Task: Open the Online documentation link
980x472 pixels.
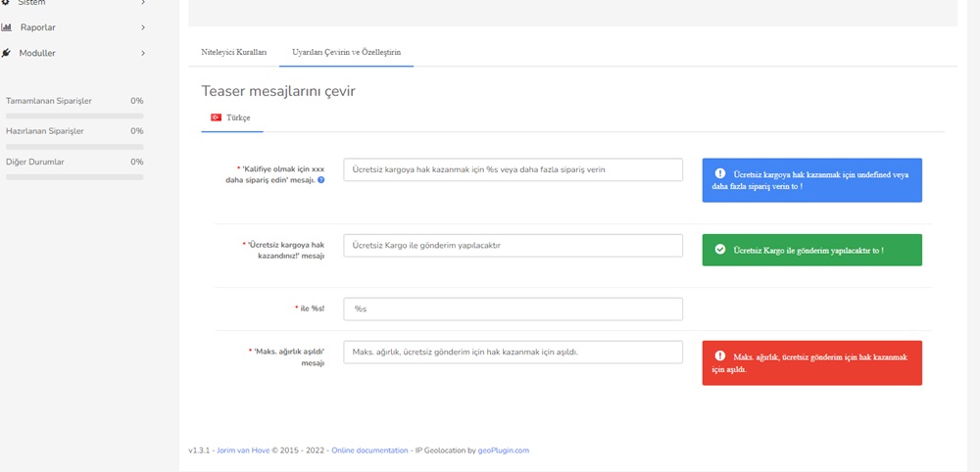Action: (369, 450)
